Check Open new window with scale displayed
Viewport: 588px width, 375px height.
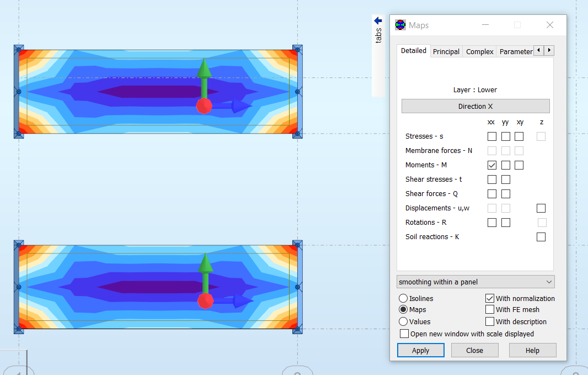pyautogui.click(x=404, y=333)
